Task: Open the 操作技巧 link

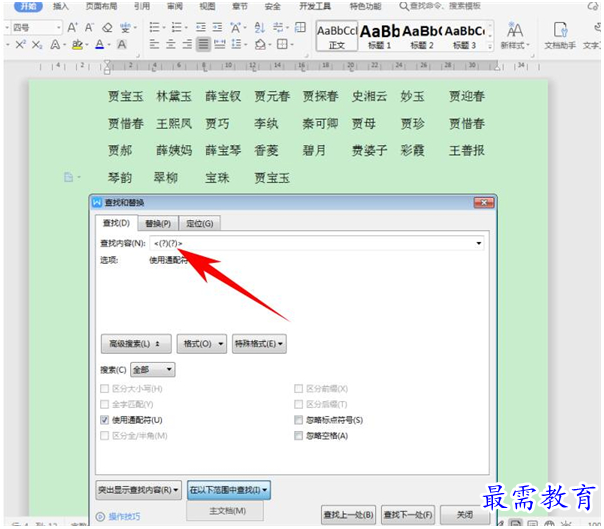Action: pyautogui.click(x=124, y=516)
